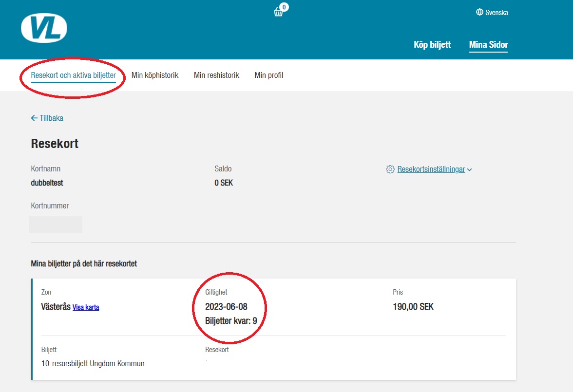
Task: Go to Mina Sidor
Action: tap(488, 45)
